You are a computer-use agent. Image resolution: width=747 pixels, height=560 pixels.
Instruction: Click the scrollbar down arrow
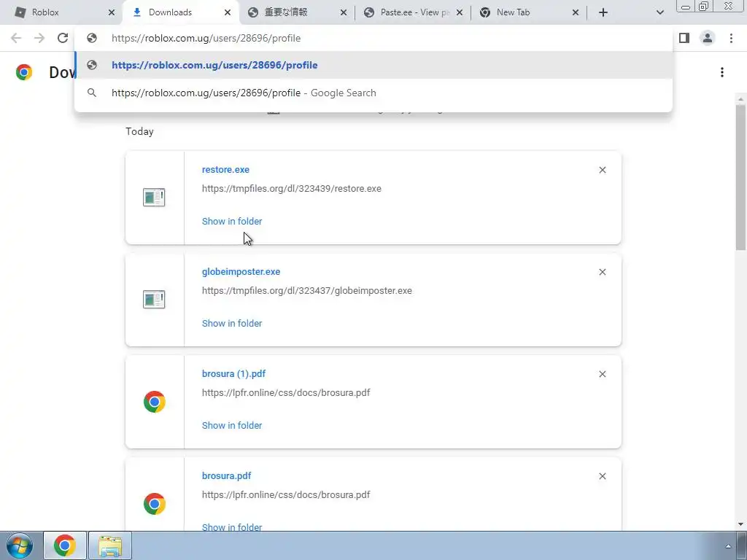pyautogui.click(x=740, y=524)
